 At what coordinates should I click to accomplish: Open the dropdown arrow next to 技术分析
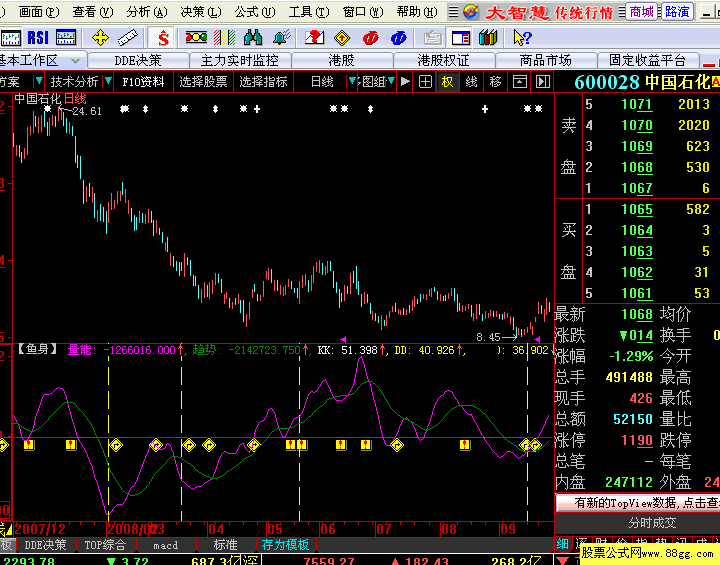pos(108,81)
